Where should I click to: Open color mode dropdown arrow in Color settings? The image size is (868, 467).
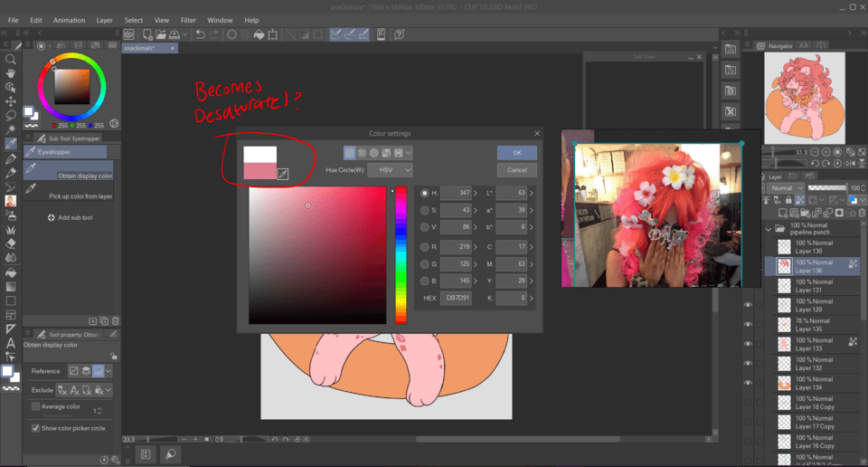point(409,153)
